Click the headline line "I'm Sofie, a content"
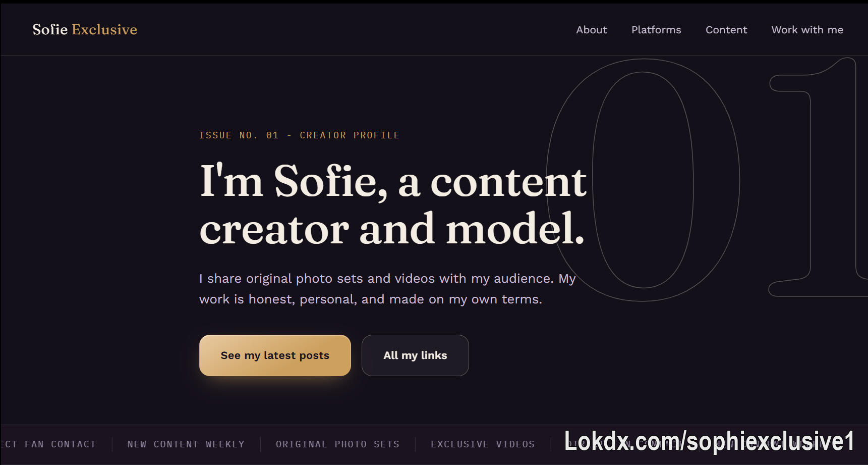The width and height of the screenshot is (868, 465). 393,181
